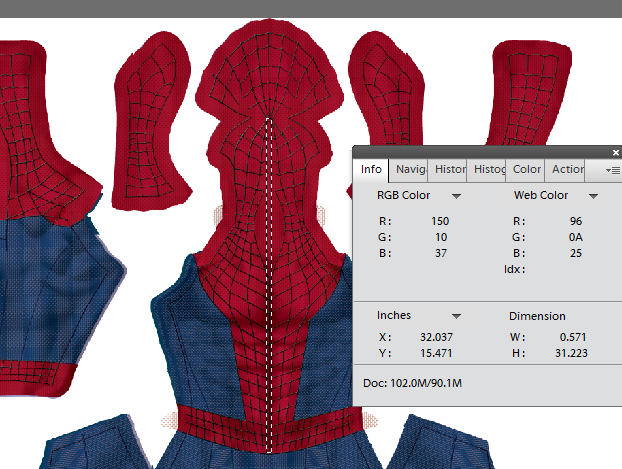The height and width of the screenshot is (469, 622).
Task: Click the G value 10
Action: tap(441, 237)
